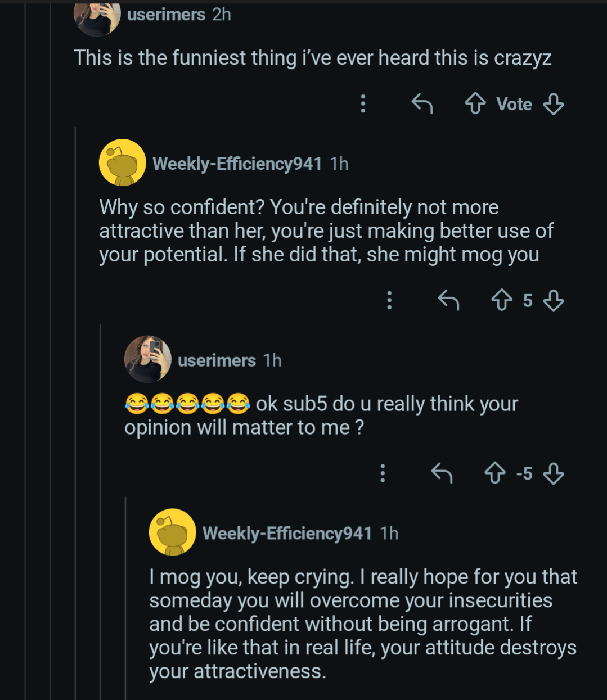This screenshot has height=700, width=607.
Task: Tap yellow Snoo avatar on 'I mog you' comment
Action: click(172, 532)
